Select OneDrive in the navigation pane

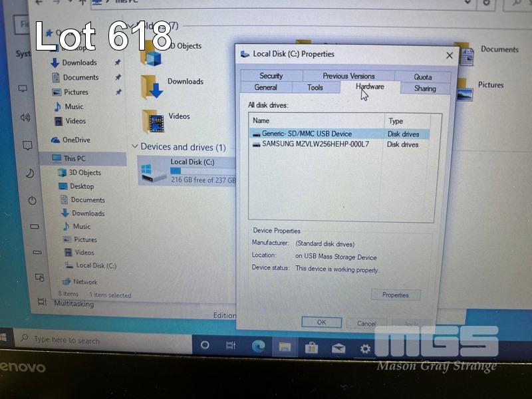[76, 140]
